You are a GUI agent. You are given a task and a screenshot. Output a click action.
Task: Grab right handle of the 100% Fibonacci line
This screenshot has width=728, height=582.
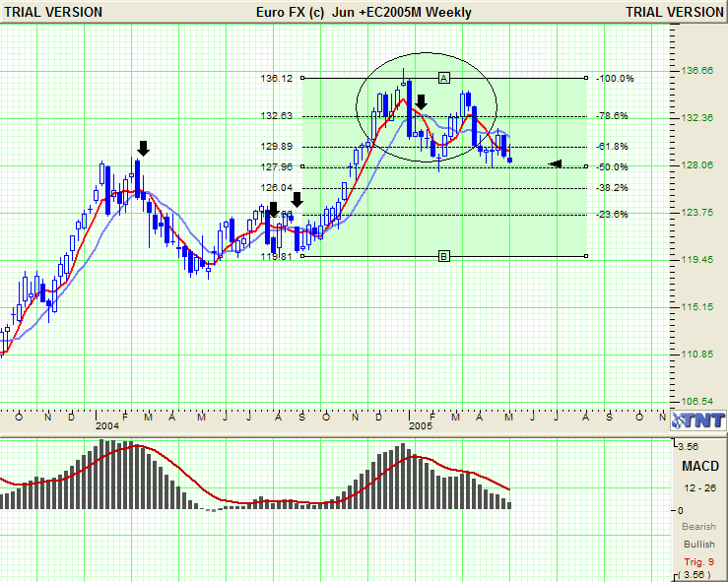pyautogui.click(x=586, y=78)
